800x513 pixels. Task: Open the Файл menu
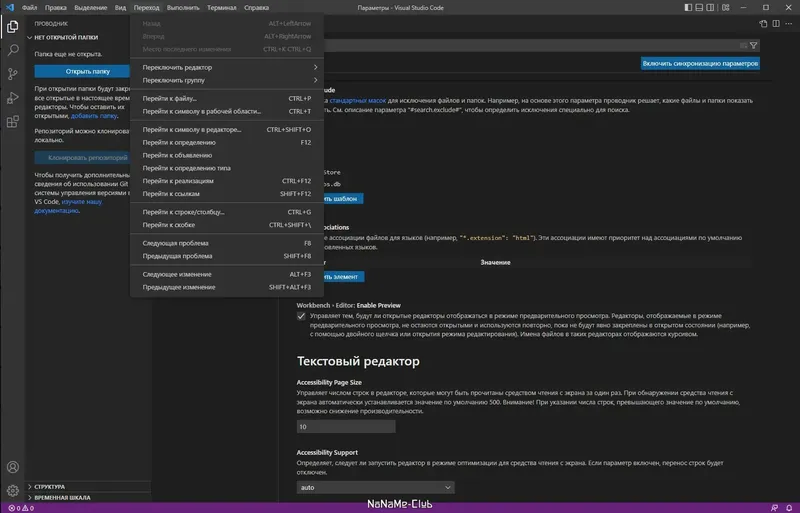click(30, 8)
